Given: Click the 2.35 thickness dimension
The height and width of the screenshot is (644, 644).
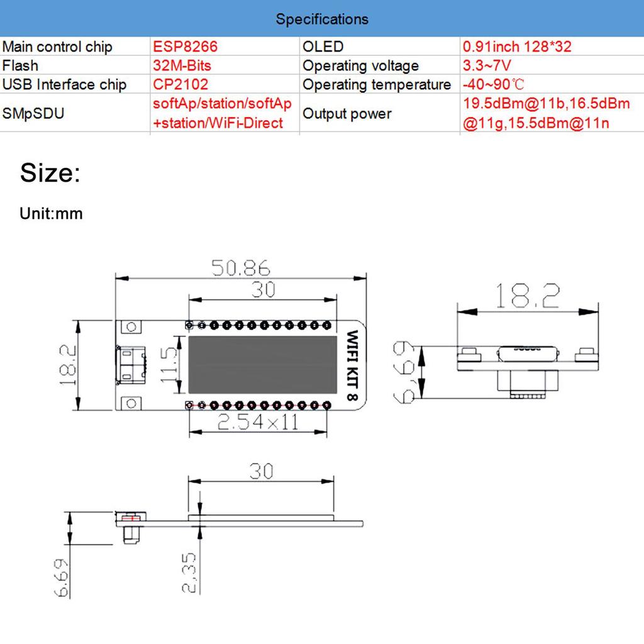Looking at the screenshot, I should [x=191, y=573].
